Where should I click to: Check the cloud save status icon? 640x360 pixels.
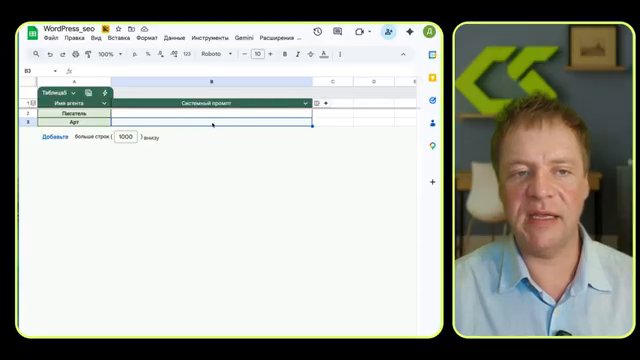144,29
